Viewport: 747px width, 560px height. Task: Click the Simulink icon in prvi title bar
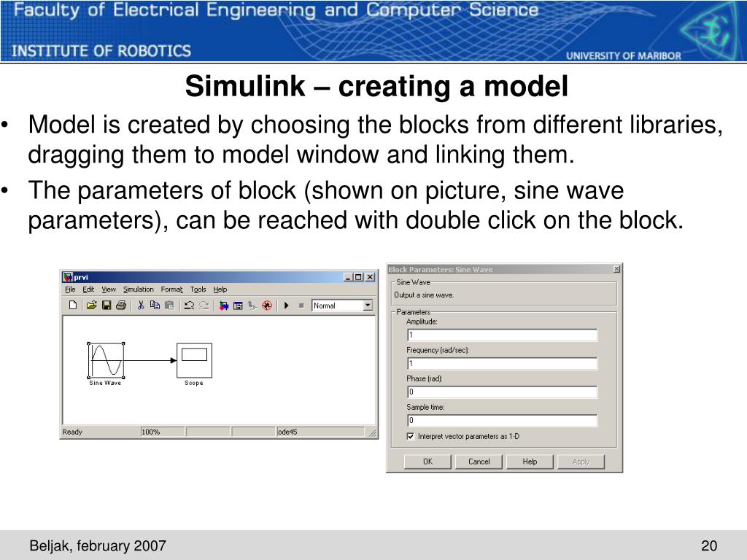pos(68,277)
